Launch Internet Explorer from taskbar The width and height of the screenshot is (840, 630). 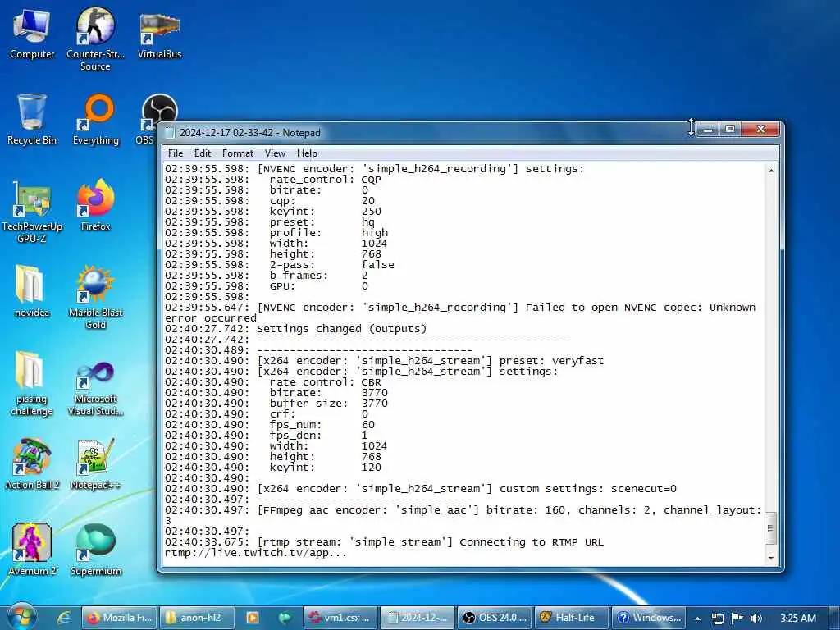(x=64, y=618)
